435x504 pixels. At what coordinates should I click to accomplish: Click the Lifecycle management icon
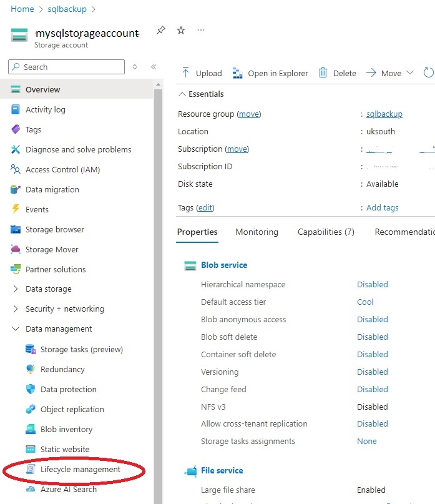(x=31, y=469)
